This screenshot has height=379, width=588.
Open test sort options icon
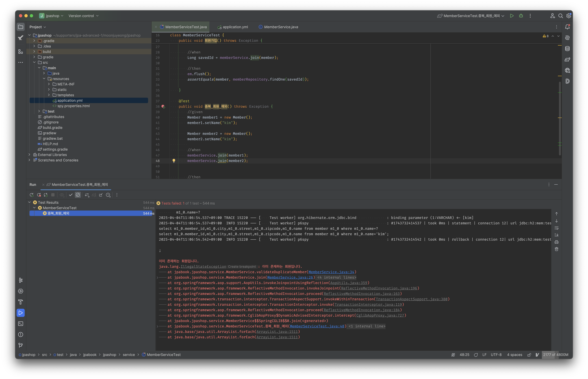click(87, 195)
